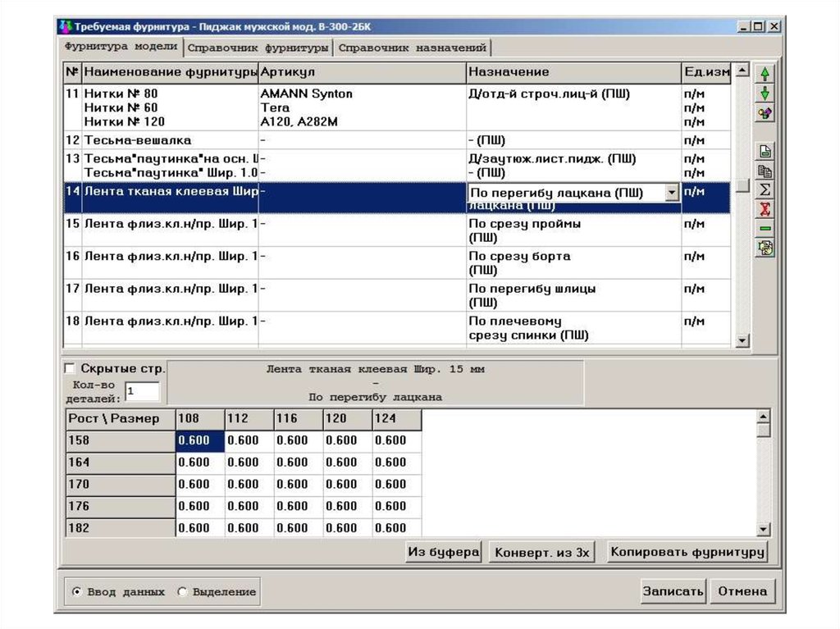
Task: Click the 'Кол-во деталей' input field
Action: coord(142,392)
